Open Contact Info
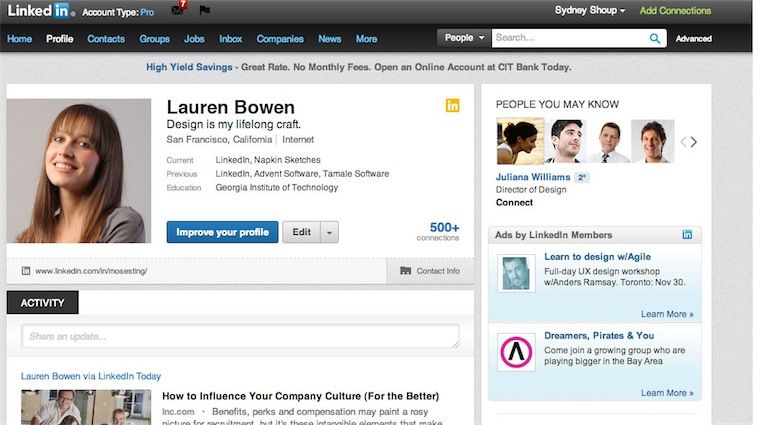This screenshot has height=425, width=760. pyautogui.click(x=430, y=271)
